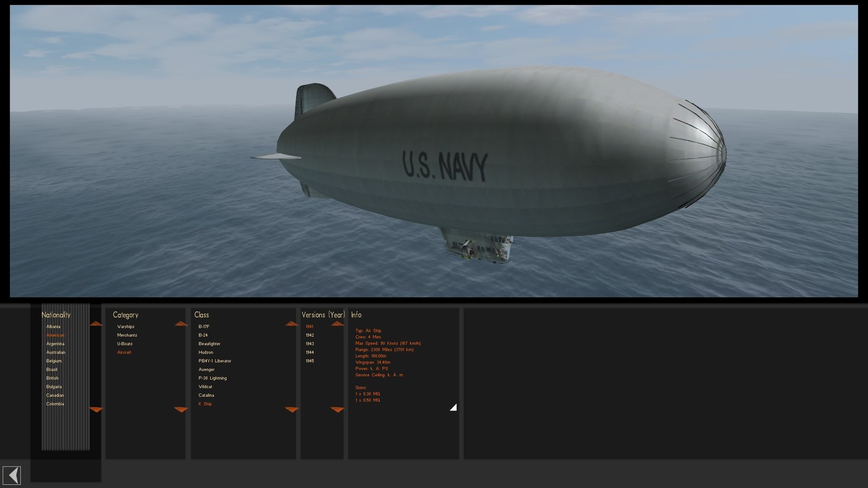Click Versions (Year) list down arrow

pos(337,409)
